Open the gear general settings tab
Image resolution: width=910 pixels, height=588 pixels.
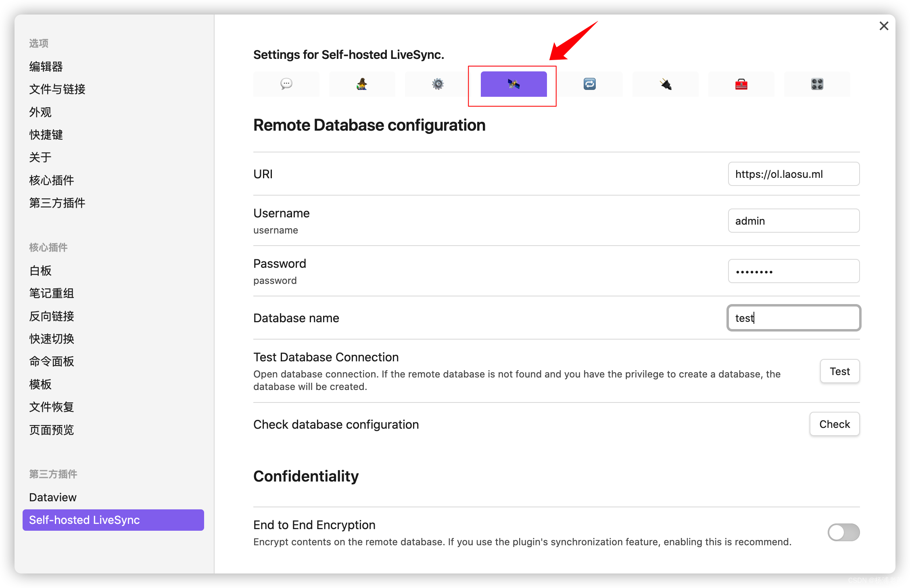438,84
